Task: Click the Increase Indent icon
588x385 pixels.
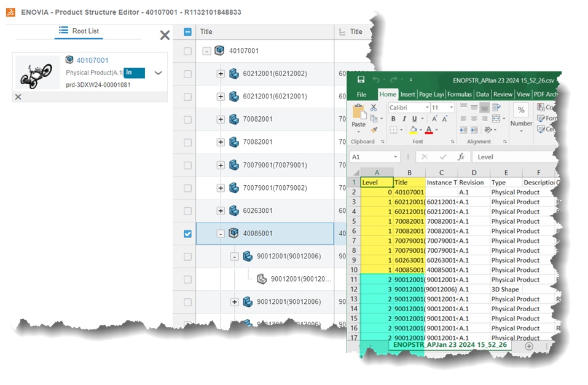Action: tap(474, 130)
